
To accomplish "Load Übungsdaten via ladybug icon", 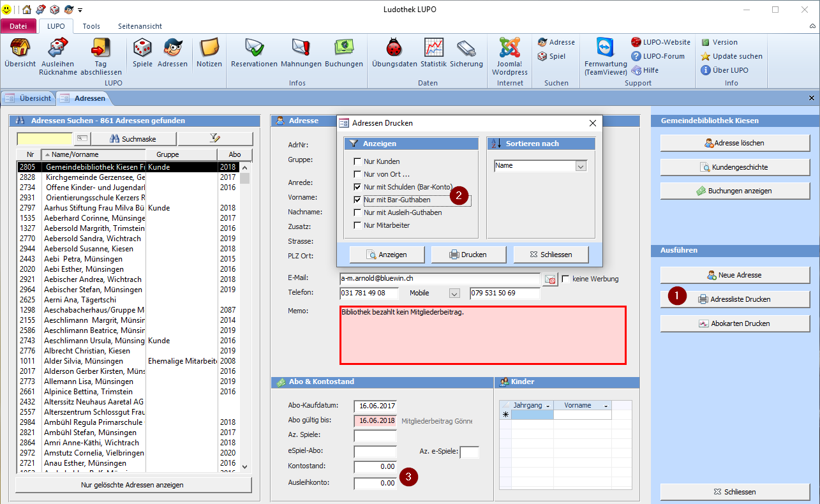I will (x=394, y=52).
